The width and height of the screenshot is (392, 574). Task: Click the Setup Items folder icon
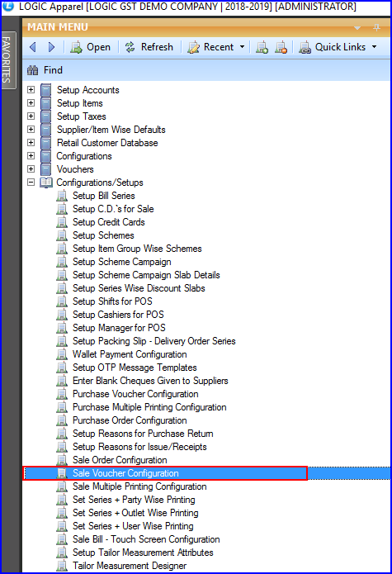pos(45,103)
